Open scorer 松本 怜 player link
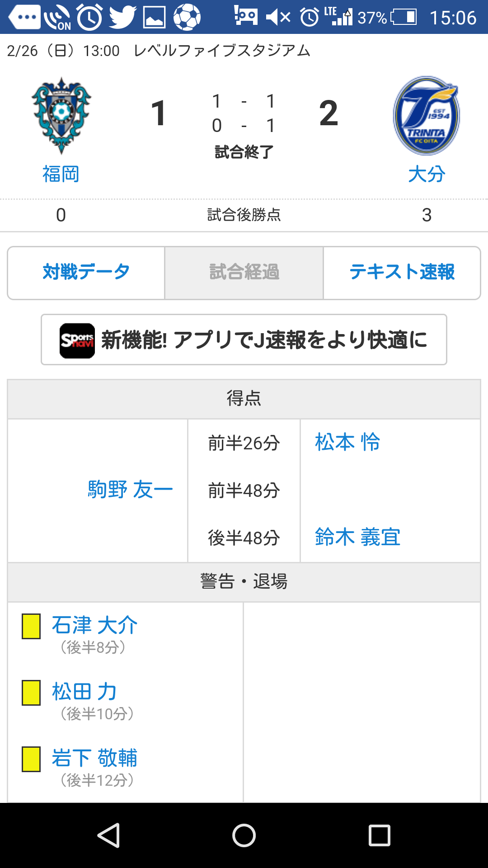The width and height of the screenshot is (488, 868). (347, 442)
